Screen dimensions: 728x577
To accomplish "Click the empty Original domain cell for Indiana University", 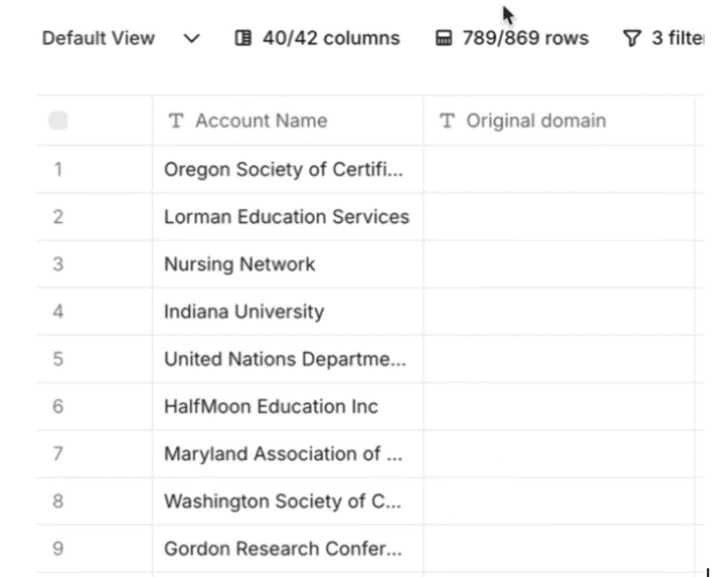I will coord(559,311).
